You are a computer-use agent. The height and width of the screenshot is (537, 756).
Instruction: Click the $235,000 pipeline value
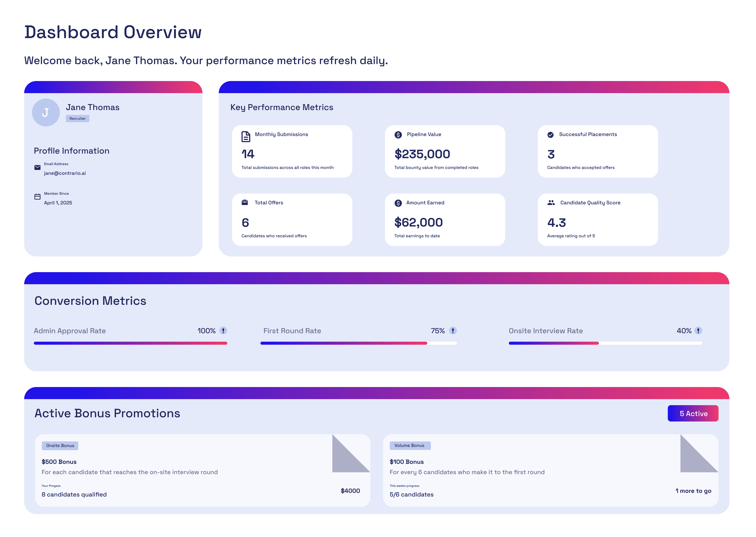pos(422,154)
